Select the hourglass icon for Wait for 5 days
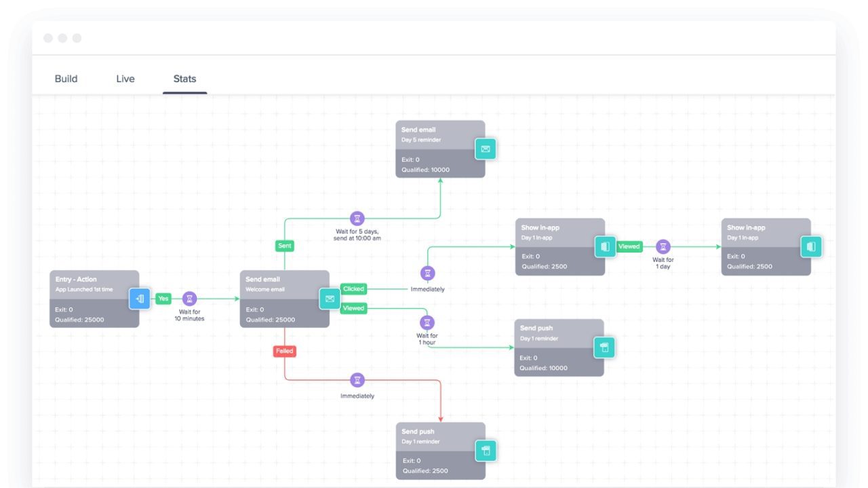Image resolution: width=868 pixels, height=488 pixels. (x=356, y=218)
